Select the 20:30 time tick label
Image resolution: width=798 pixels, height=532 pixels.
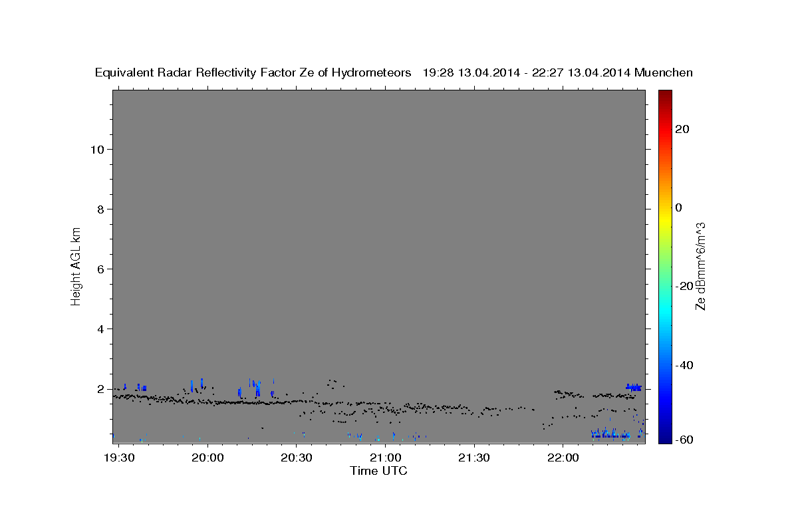[297, 458]
